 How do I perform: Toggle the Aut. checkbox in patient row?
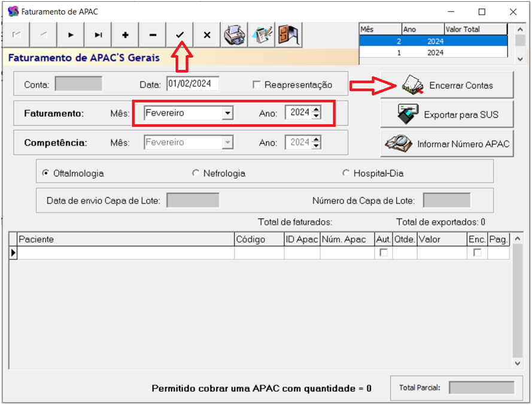pyautogui.click(x=384, y=252)
